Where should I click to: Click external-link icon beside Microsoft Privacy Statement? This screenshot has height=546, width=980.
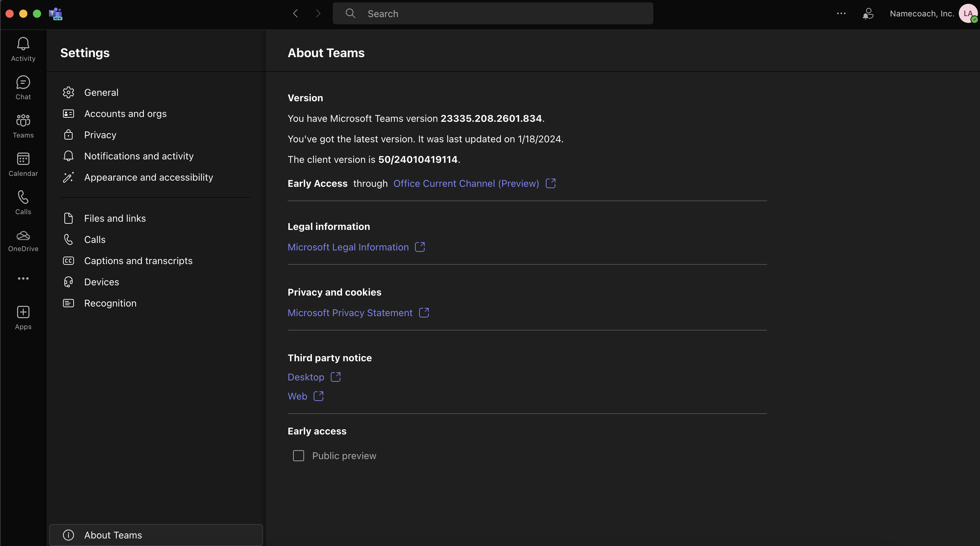coord(424,313)
